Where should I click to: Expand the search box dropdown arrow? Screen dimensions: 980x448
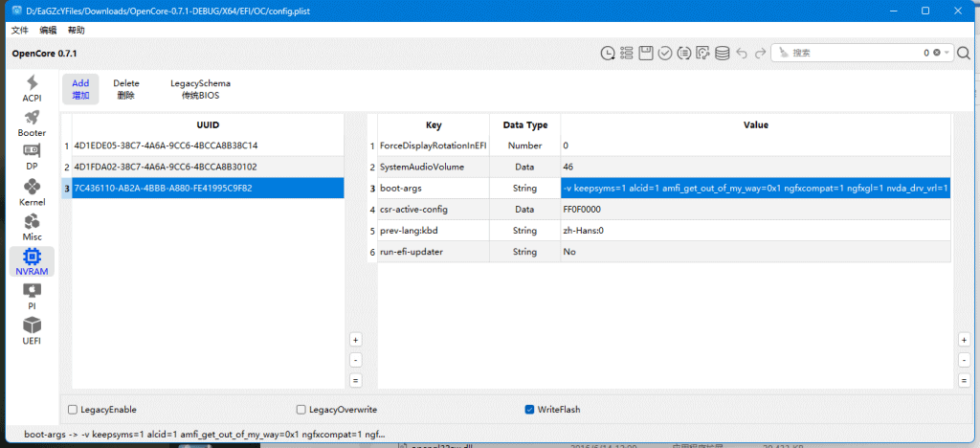point(947,53)
